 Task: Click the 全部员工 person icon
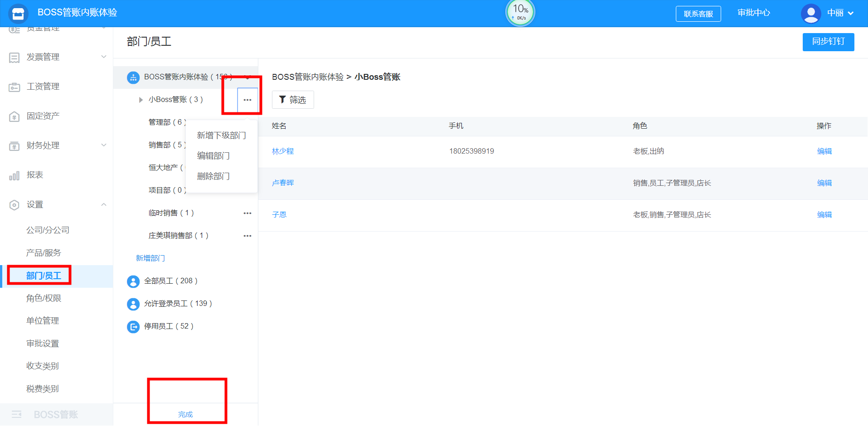tap(133, 281)
